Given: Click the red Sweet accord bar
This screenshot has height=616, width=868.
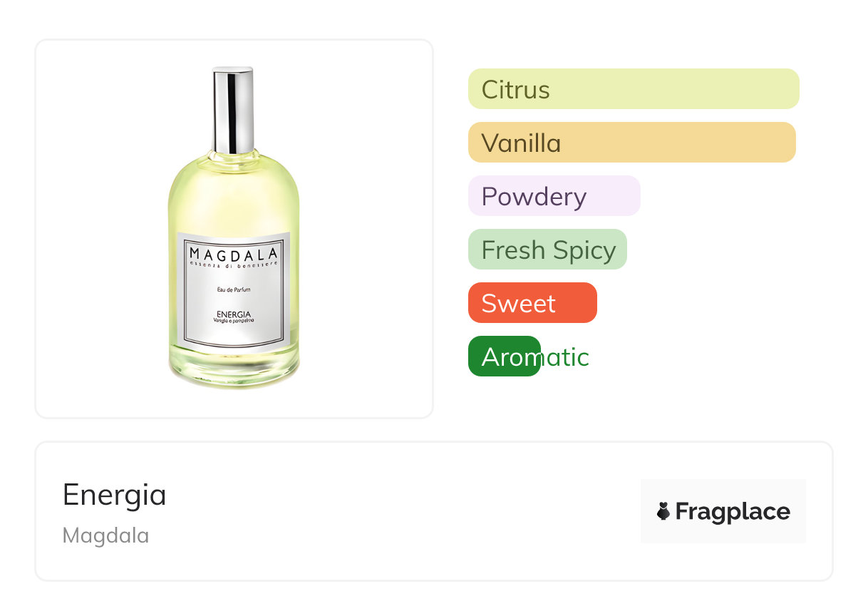Looking at the screenshot, I should tap(532, 303).
